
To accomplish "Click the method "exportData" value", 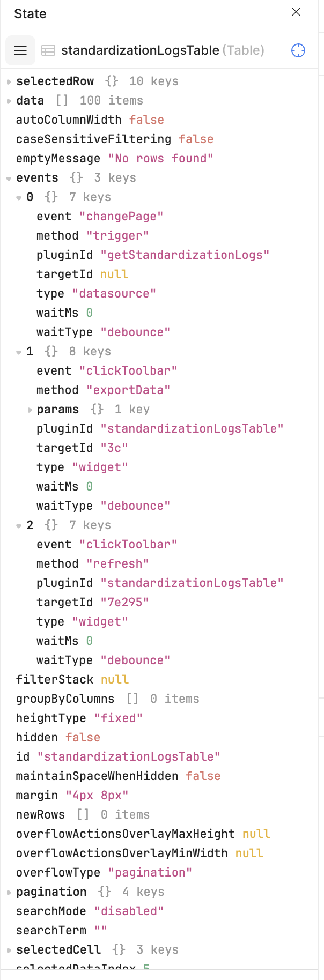I will (x=128, y=390).
